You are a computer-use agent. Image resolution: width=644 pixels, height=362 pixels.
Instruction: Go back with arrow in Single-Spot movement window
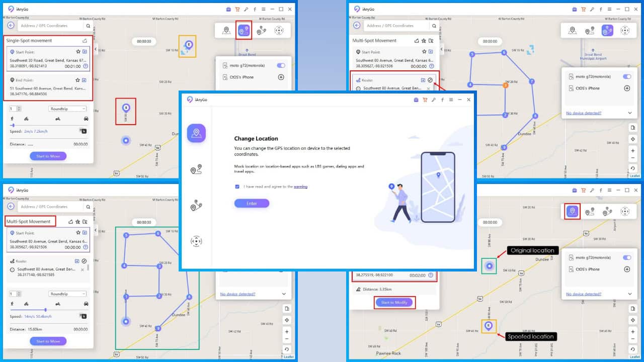[11, 25]
